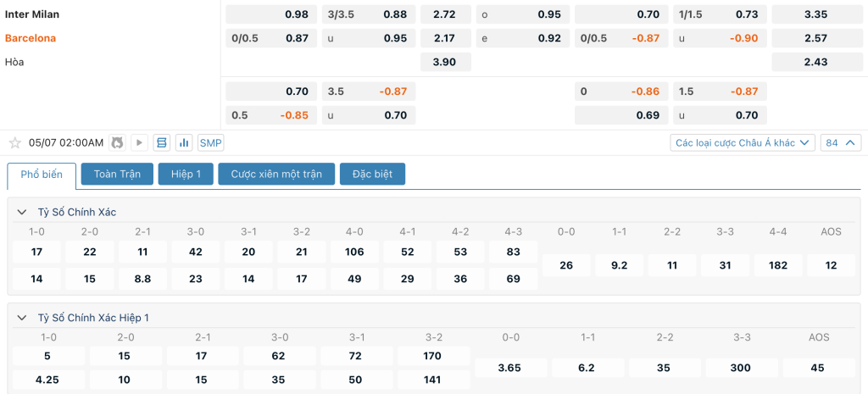Select Barcelona handicap 0/0.5 odds 0.87

click(271, 38)
